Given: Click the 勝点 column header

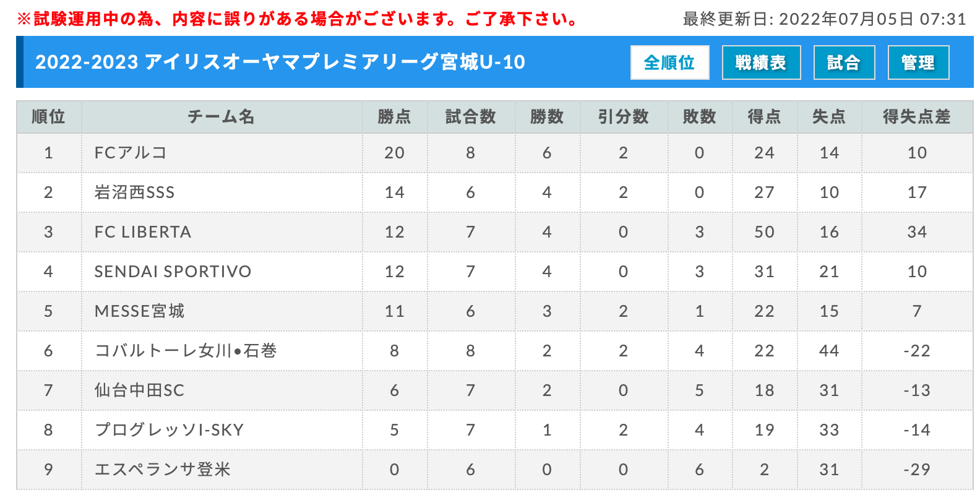Looking at the screenshot, I should coord(394,116).
